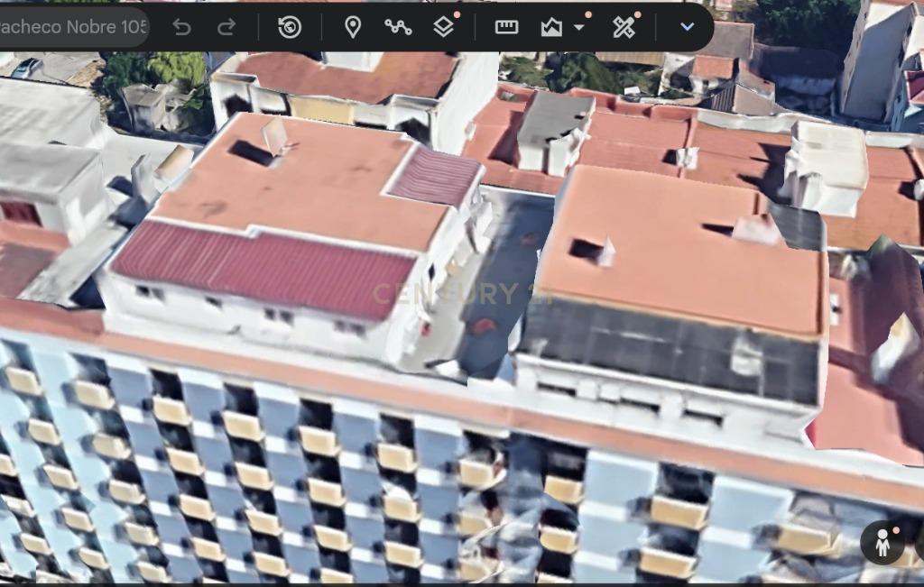Screen dimensions: 924x587
Task: Select the ruler measure tool
Action: pos(506,27)
